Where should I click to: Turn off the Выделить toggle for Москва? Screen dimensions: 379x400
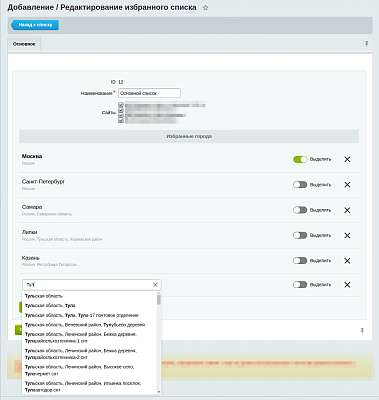tap(300, 159)
